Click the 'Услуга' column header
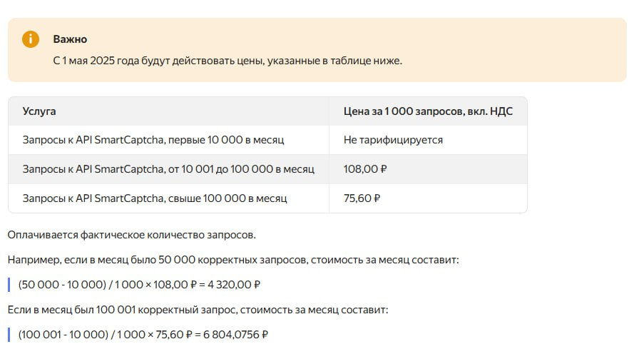Screen dimensions: 644x349 coord(39,111)
